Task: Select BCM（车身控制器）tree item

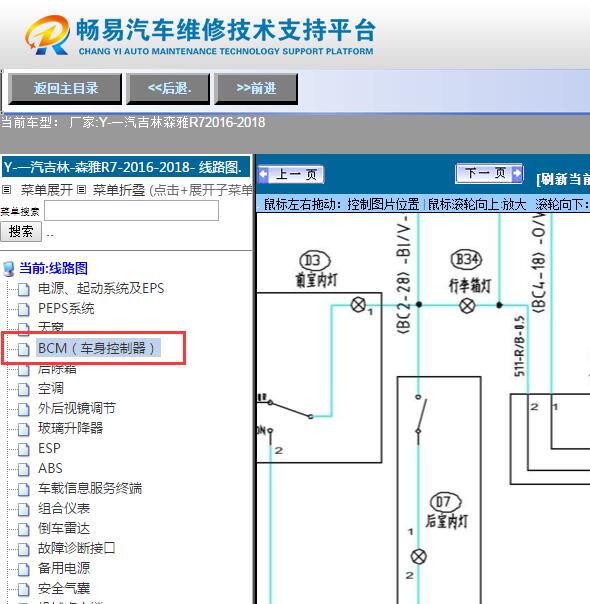Action: pos(99,348)
